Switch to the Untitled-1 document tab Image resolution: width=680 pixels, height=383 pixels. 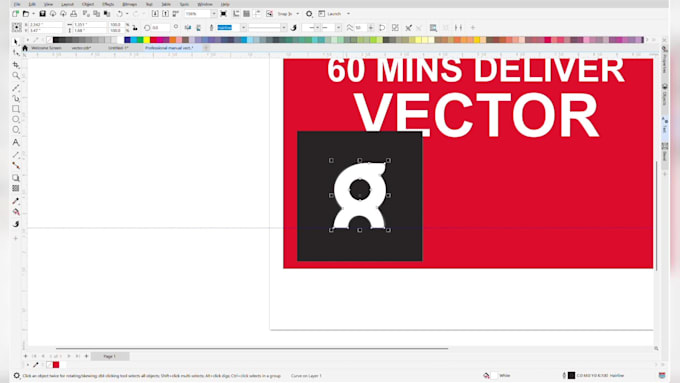[x=118, y=48]
